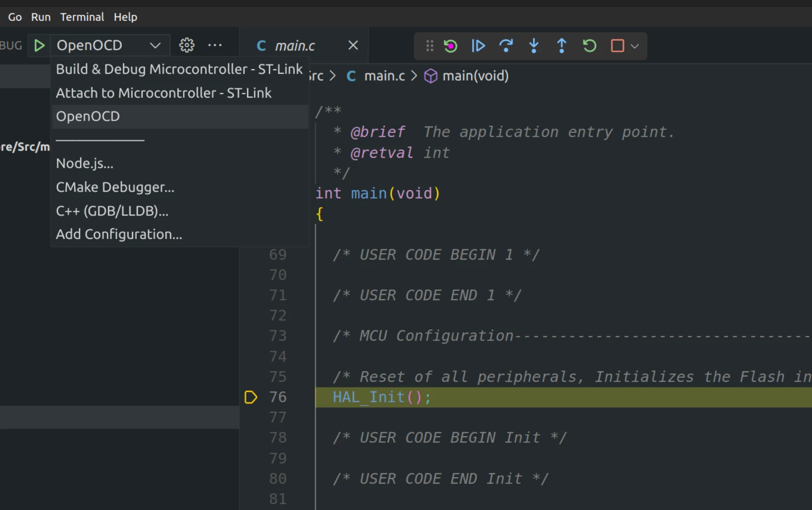Open launch.json via the gear icon
This screenshot has height=510, width=812.
(186, 45)
